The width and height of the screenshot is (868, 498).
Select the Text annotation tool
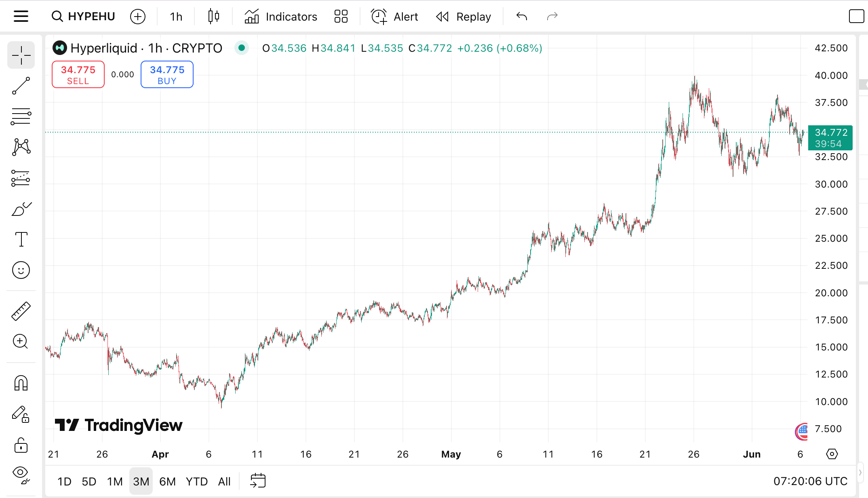point(21,239)
